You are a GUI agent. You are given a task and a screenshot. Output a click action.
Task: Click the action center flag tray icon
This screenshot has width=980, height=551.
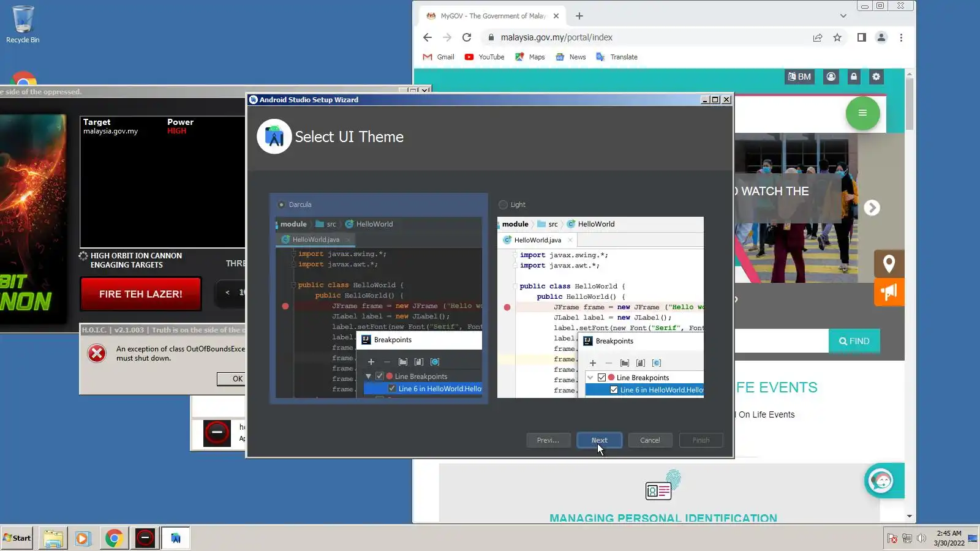892,539
